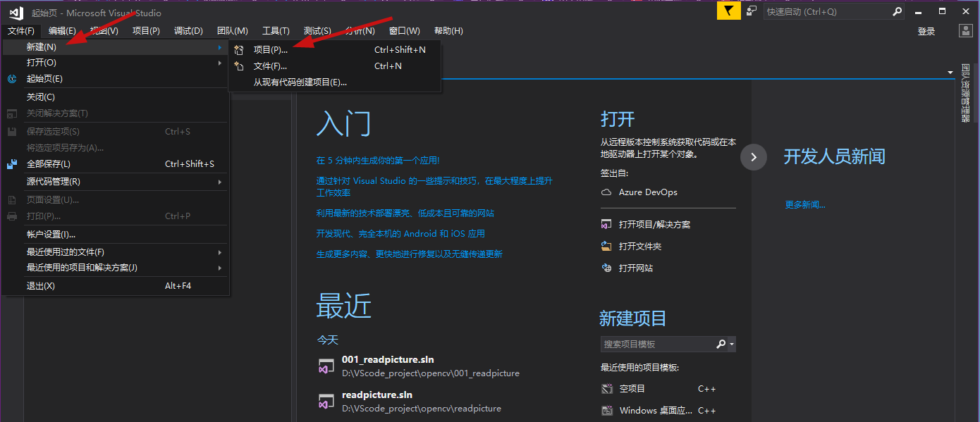Click the solution icon for 001_readpicture.sln
Screen dimensions: 980x422
point(326,366)
